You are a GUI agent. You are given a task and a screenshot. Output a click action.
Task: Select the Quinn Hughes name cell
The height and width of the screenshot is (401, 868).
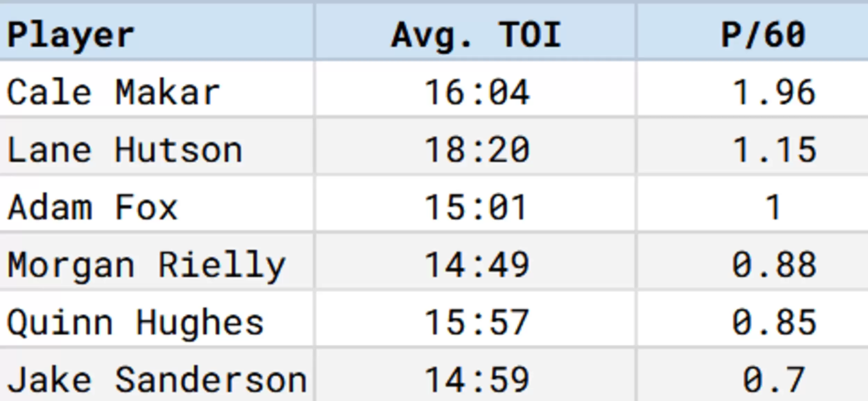(157, 319)
